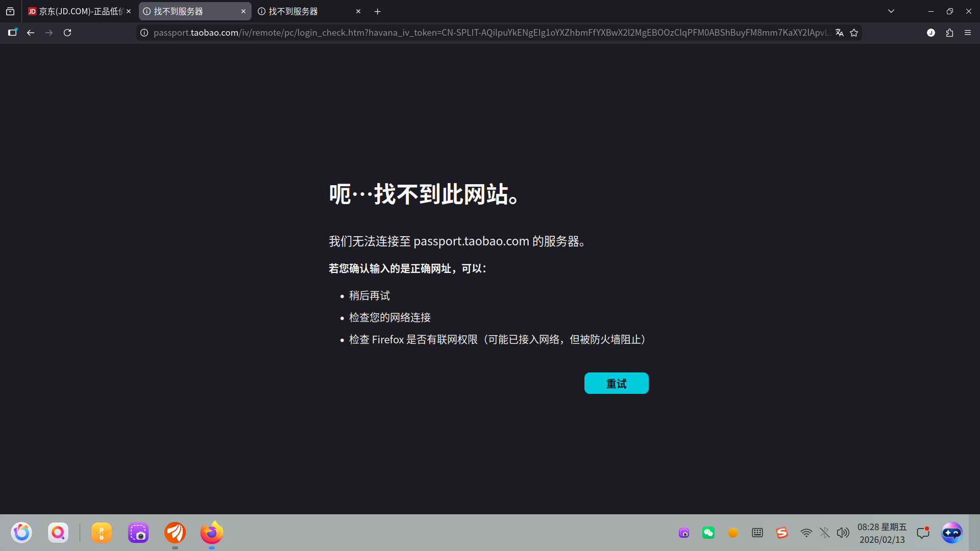The image size is (980, 551).
Task: Open the sidebar panel icon
Action: [13, 33]
